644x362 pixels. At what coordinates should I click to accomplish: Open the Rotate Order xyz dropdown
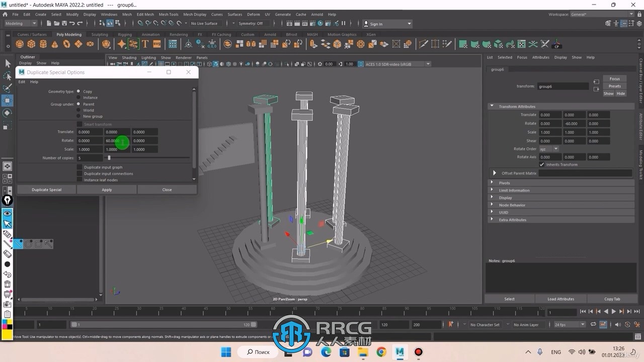[549, 149]
